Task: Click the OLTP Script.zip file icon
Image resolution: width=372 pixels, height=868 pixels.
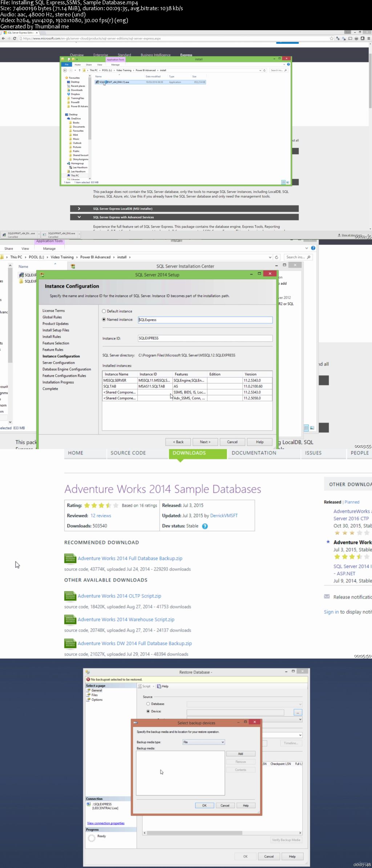Action: [x=70, y=596]
